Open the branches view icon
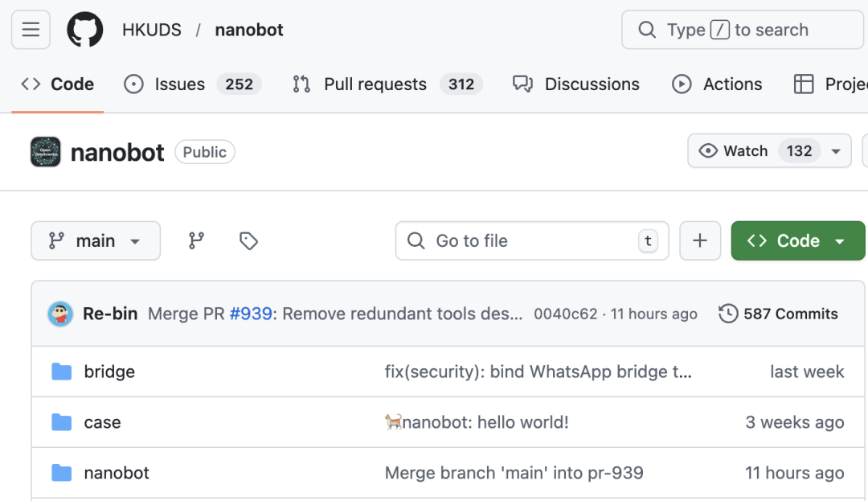This screenshot has width=868, height=501. tap(197, 241)
